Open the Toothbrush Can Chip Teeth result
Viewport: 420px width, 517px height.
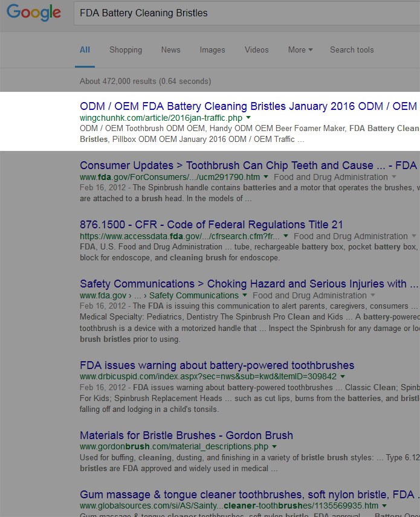248,165
